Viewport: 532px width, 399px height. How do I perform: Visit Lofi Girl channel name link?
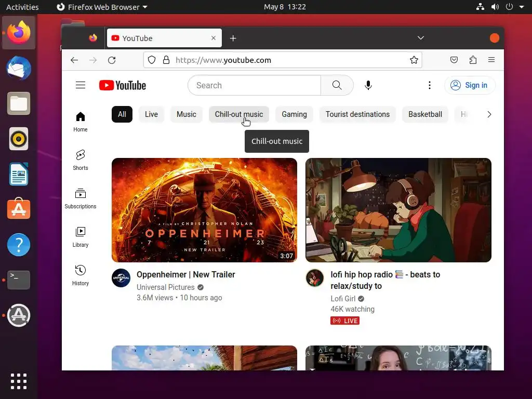pos(343,299)
